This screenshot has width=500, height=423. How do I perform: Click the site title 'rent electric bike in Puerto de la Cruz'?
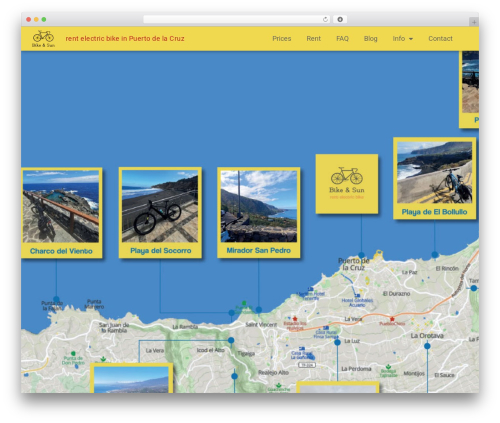[x=125, y=39]
